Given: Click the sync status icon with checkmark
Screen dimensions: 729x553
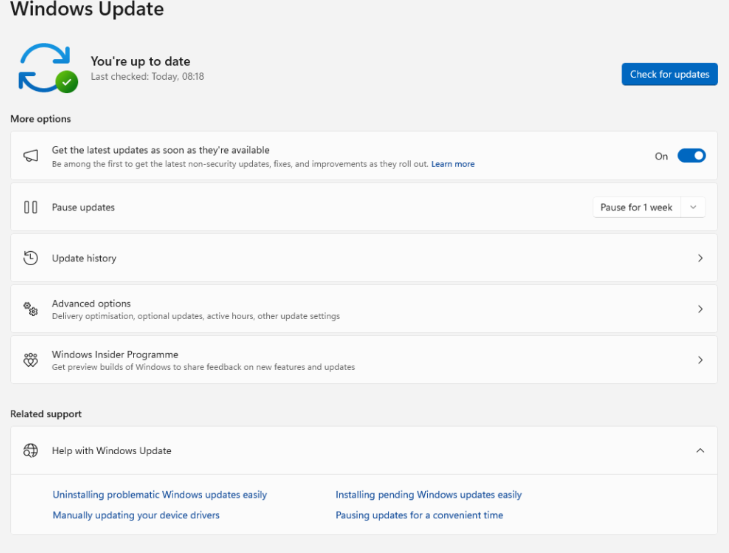Looking at the screenshot, I should coord(48,68).
